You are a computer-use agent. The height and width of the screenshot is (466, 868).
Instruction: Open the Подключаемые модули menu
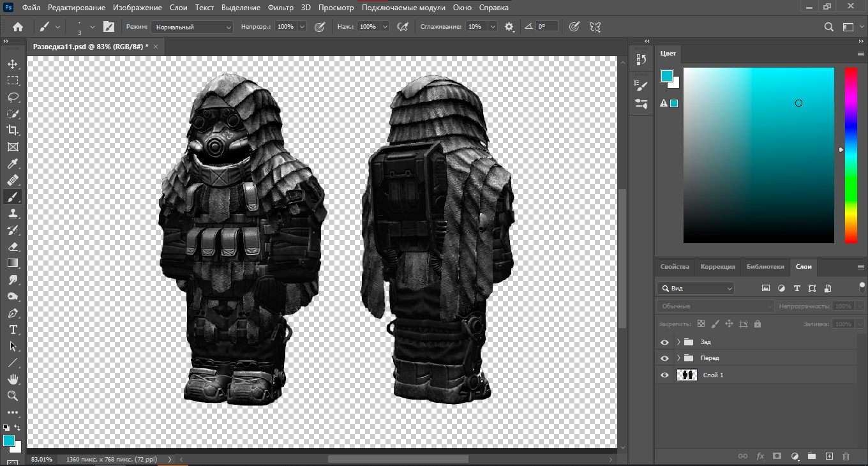[x=404, y=8]
